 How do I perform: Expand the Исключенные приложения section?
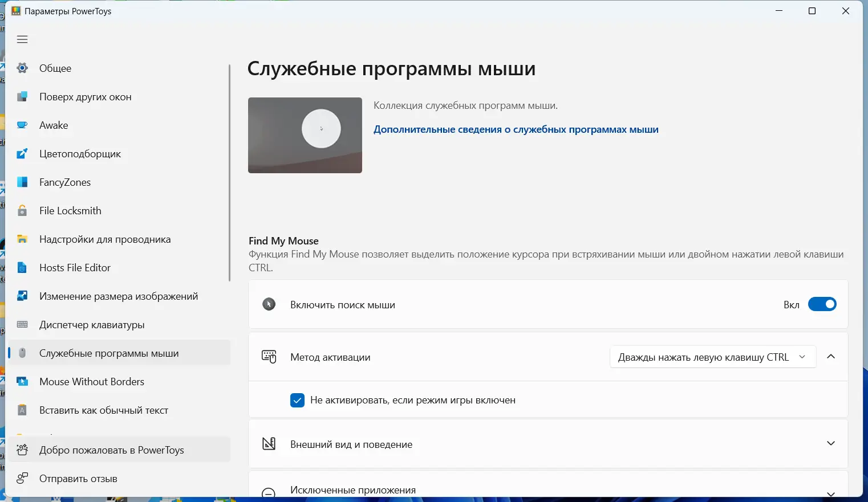point(831,493)
